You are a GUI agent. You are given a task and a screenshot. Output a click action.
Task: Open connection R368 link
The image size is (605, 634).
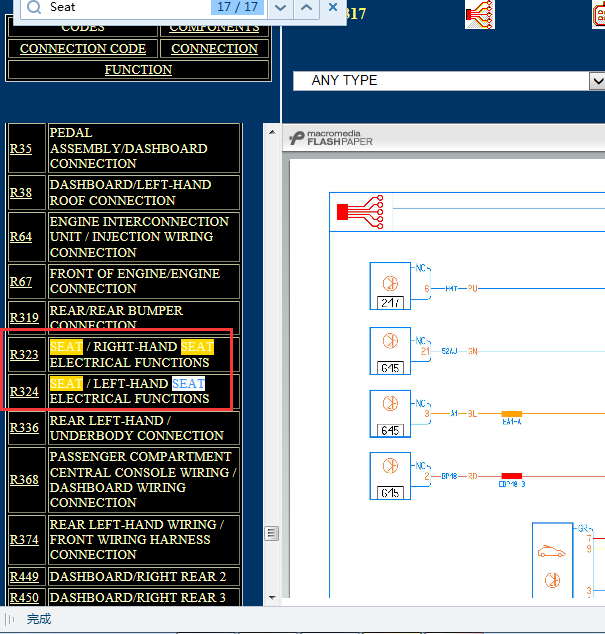click(x=24, y=480)
